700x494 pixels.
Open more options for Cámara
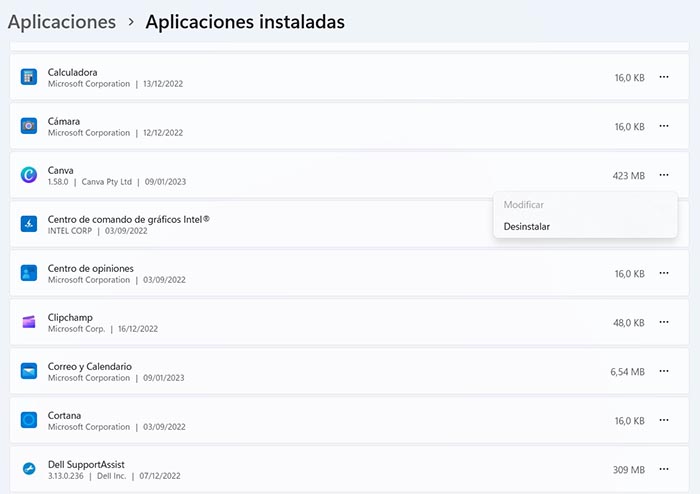pos(664,126)
